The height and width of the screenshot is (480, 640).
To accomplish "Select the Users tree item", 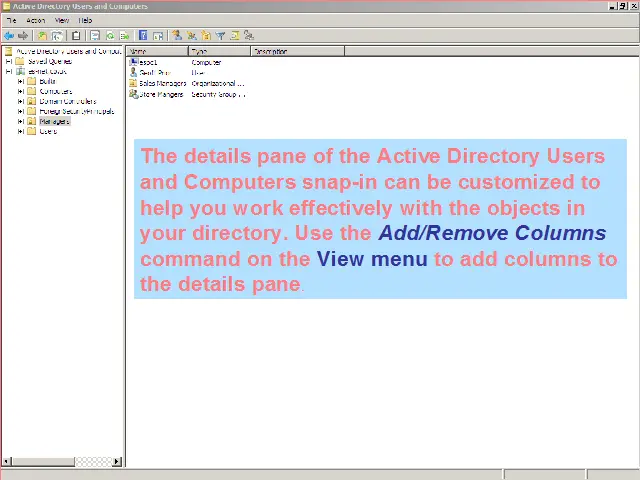I will [48, 131].
